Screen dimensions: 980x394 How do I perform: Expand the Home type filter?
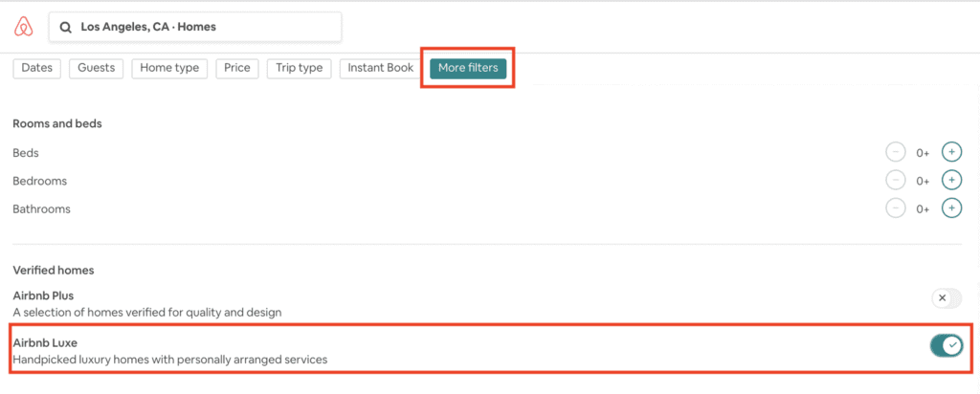coord(169,68)
